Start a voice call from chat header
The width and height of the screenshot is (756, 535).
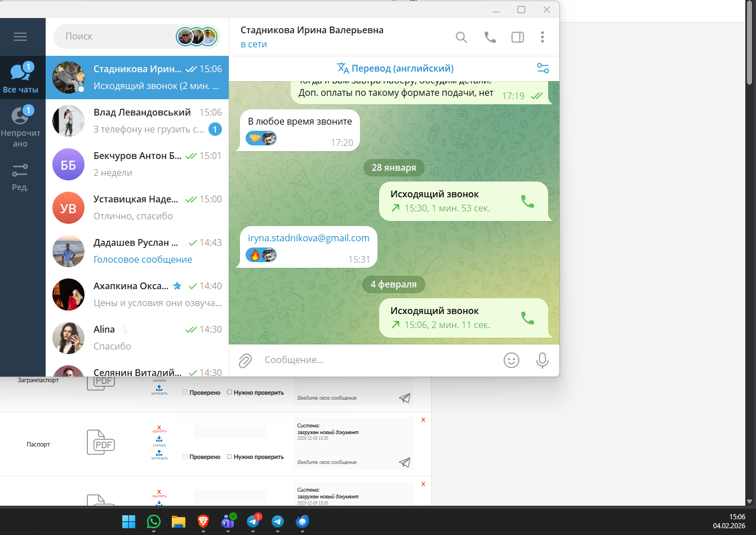coord(490,37)
